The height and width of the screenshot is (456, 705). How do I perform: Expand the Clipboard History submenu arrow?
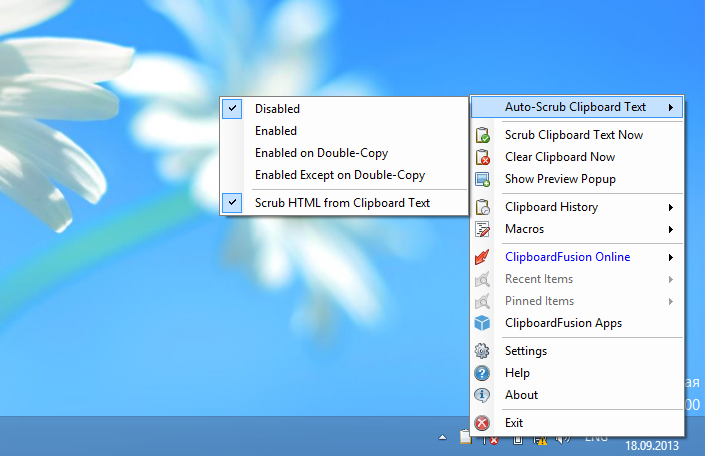coord(670,207)
